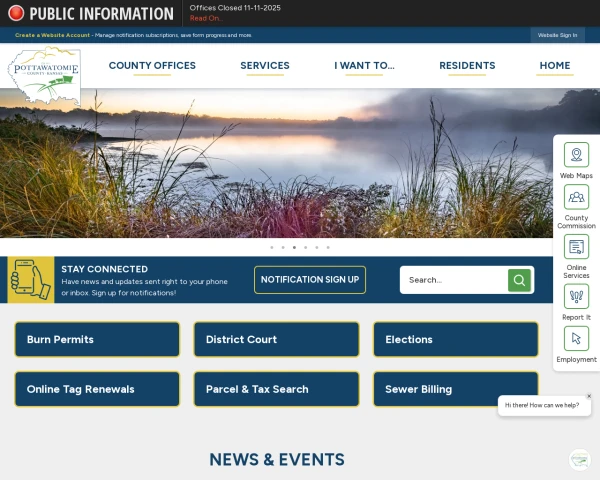Select the active third slideshow dot

pos(294,247)
